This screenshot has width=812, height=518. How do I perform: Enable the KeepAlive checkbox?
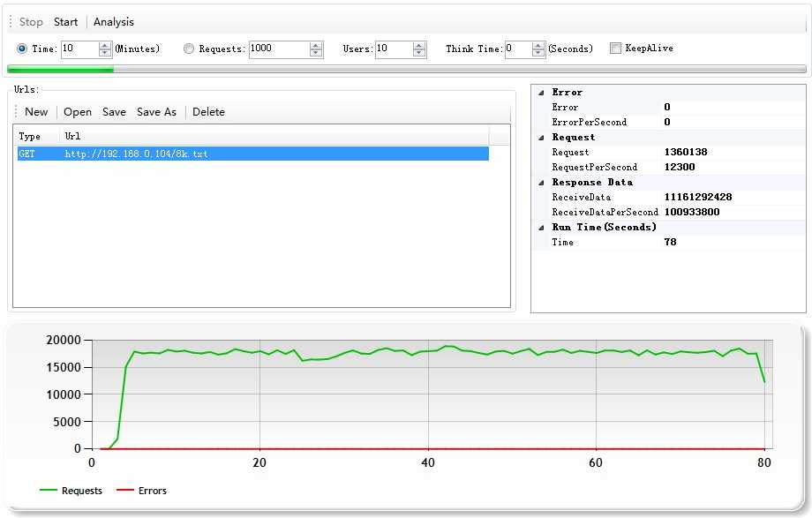615,49
